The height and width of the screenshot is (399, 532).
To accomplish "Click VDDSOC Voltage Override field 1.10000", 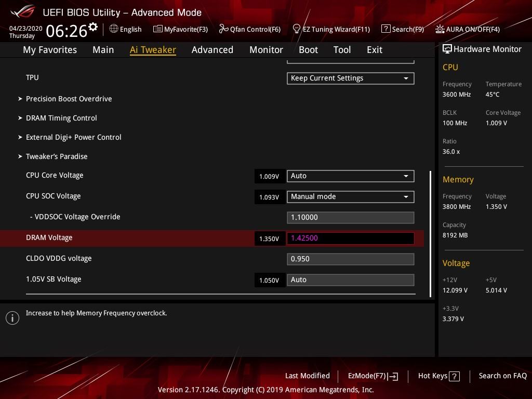I will coord(351,218).
